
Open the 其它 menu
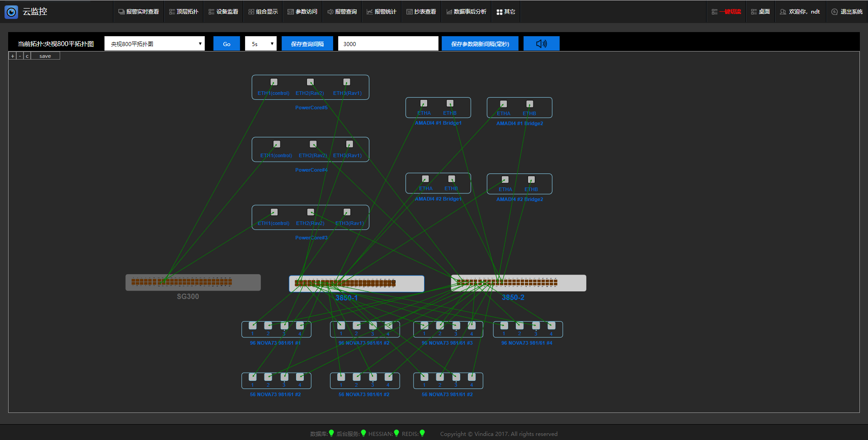(506, 12)
